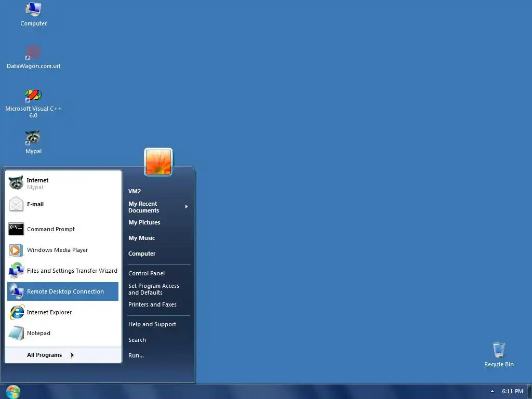Show hidden tray icons arrow

pyautogui.click(x=492, y=391)
